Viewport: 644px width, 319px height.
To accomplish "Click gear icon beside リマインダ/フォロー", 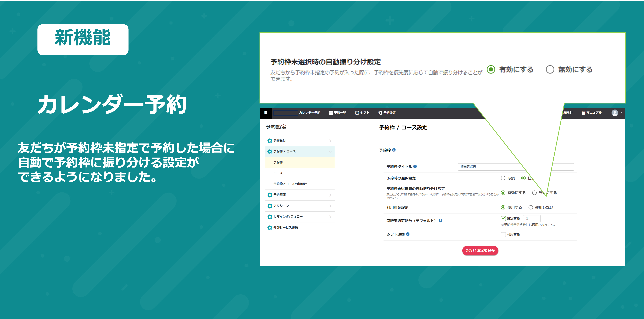I will pyautogui.click(x=270, y=217).
